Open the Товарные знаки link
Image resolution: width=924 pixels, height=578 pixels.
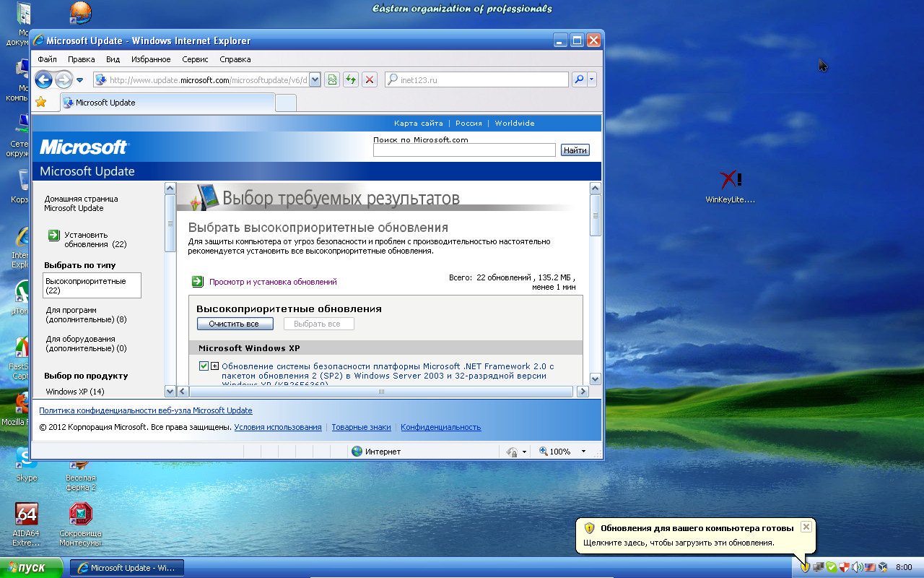[x=361, y=427]
